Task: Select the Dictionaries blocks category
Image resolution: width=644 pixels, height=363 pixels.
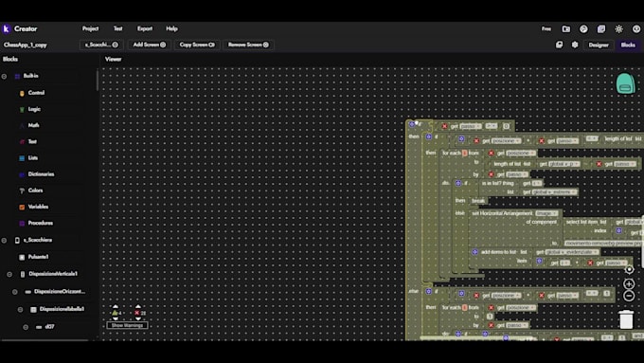Action: point(41,174)
